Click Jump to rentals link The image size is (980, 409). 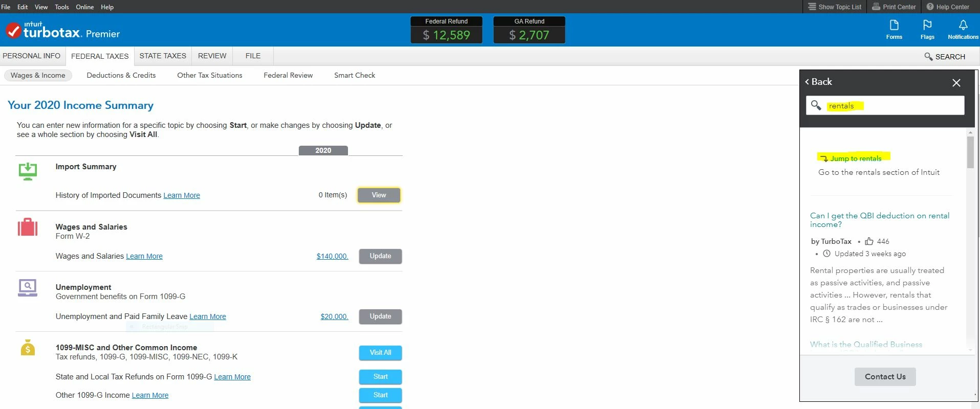pos(856,158)
